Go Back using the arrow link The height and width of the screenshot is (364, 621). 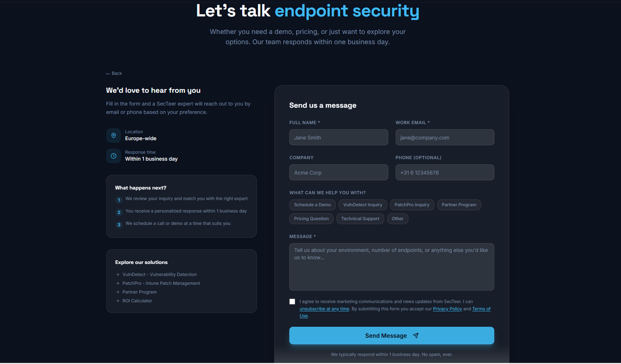pyautogui.click(x=114, y=73)
